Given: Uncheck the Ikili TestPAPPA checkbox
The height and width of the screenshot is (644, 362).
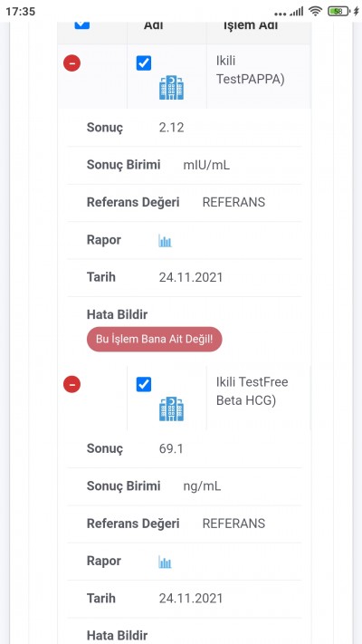Looking at the screenshot, I should (x=144, y=63).
